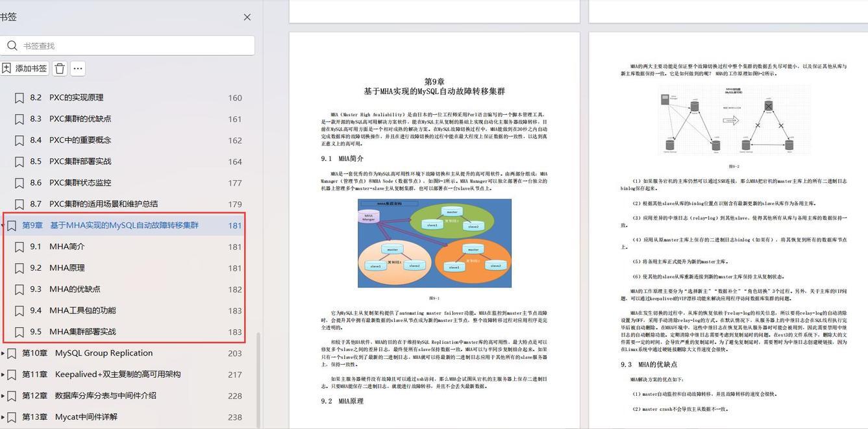Click bookmark icon beside 9.4 MHA工具包的功能
The height and width of the screenshot is (429, 868).
(19, 311)
